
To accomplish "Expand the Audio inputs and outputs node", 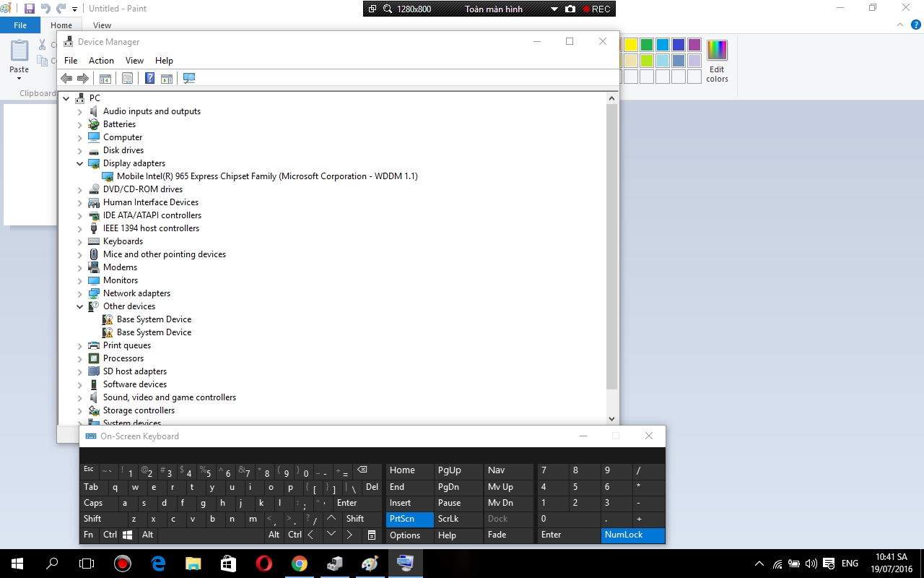I will click(80, 111).
